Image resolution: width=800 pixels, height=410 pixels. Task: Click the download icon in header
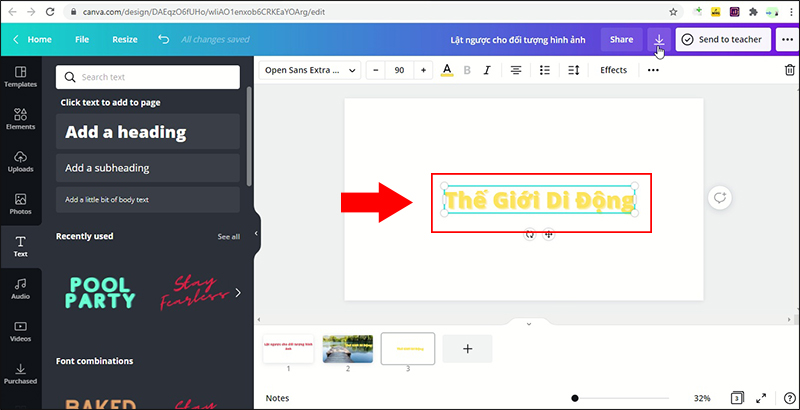coord(659,39)
